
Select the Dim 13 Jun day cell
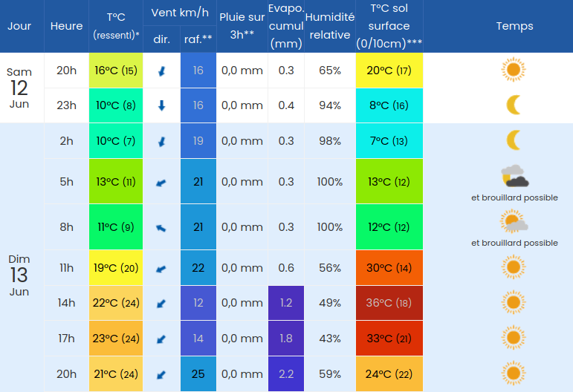tap(19, 275)
